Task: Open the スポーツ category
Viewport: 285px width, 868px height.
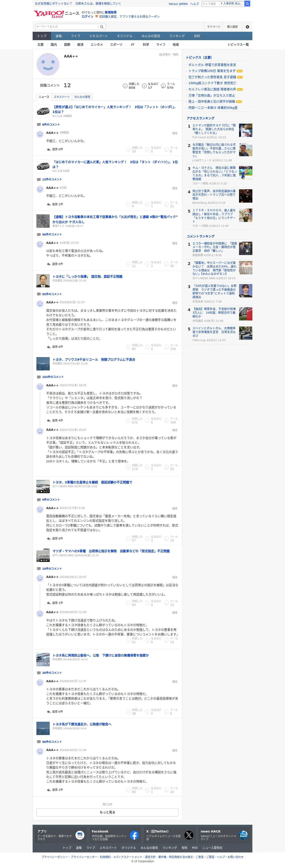Action: [116, 44]
